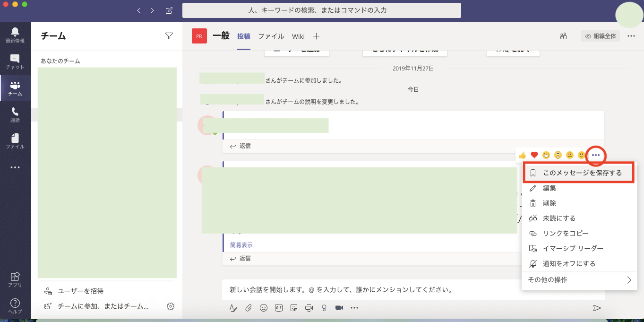
Task: Click the send message arrow
Action: point(597,308)
